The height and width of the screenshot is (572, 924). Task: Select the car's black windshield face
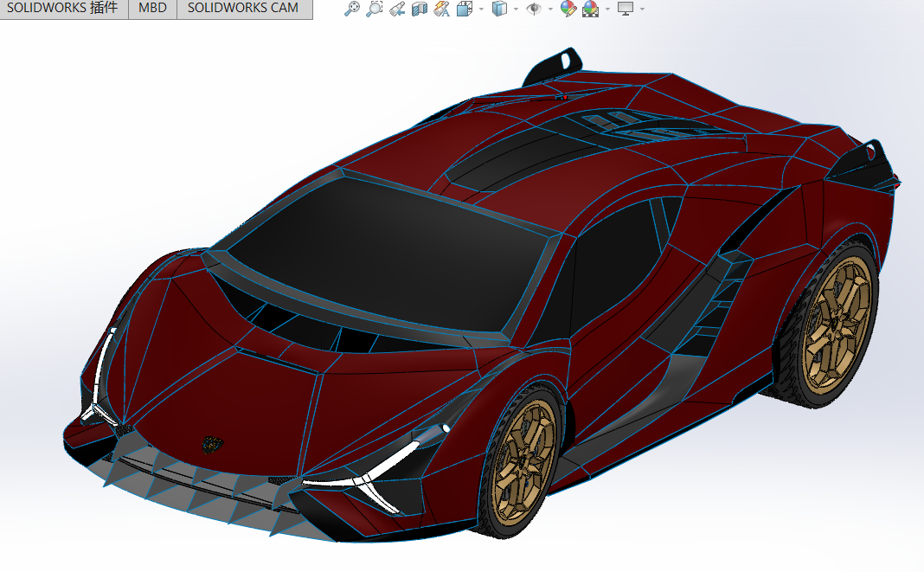[x=389, y=254]
